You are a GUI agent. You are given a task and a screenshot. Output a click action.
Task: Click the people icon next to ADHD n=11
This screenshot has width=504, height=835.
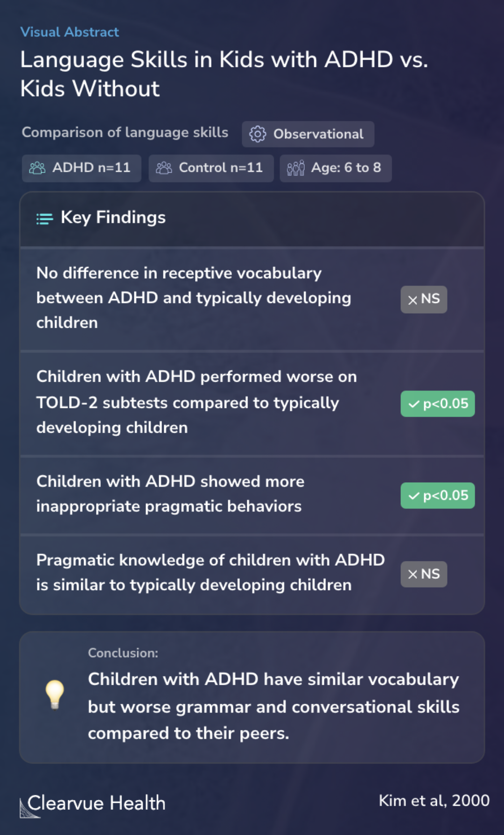[x=37, y=168]
